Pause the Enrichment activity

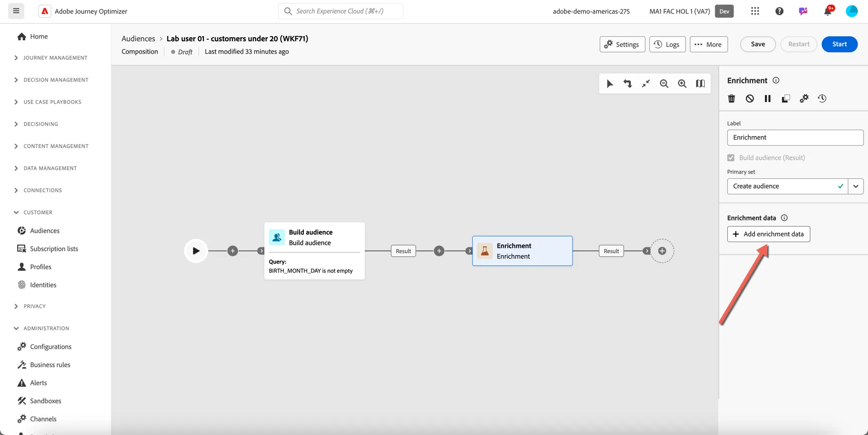pos(768,98)
